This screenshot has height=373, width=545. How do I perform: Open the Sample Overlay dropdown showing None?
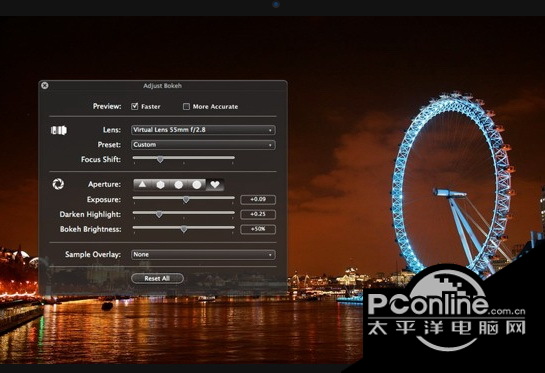(x=203, y=254)
